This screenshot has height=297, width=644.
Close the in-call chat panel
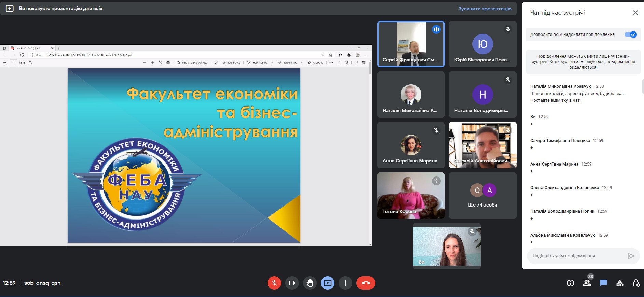635,13
